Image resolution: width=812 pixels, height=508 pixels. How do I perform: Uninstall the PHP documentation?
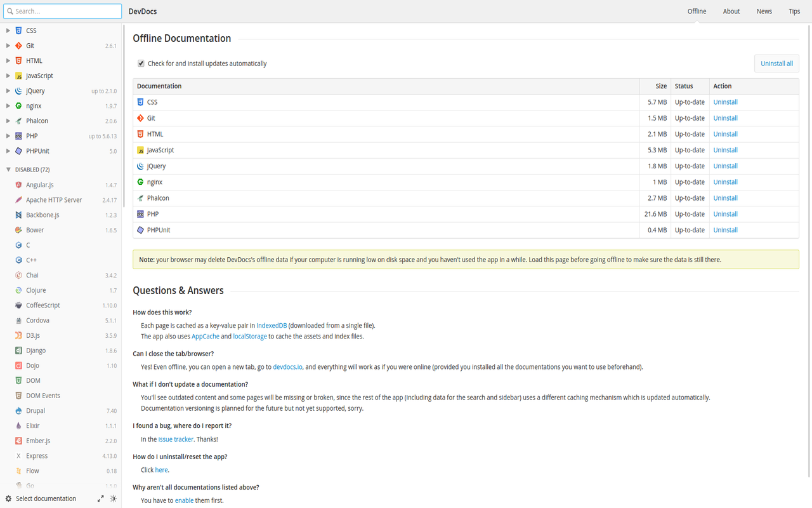tap(725, 214)
